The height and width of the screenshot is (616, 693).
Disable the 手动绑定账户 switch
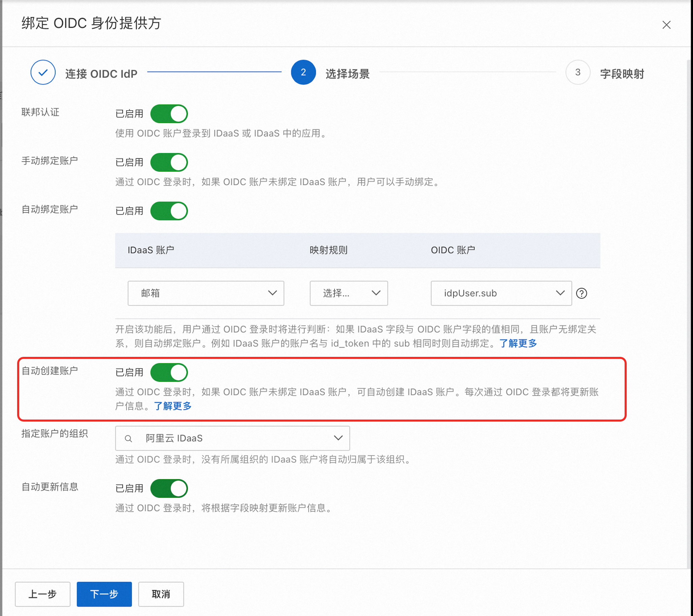coord(169,162)
